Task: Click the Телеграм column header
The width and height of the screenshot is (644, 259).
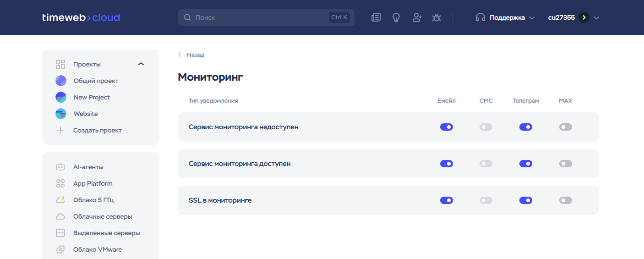Action: [526, 100]
